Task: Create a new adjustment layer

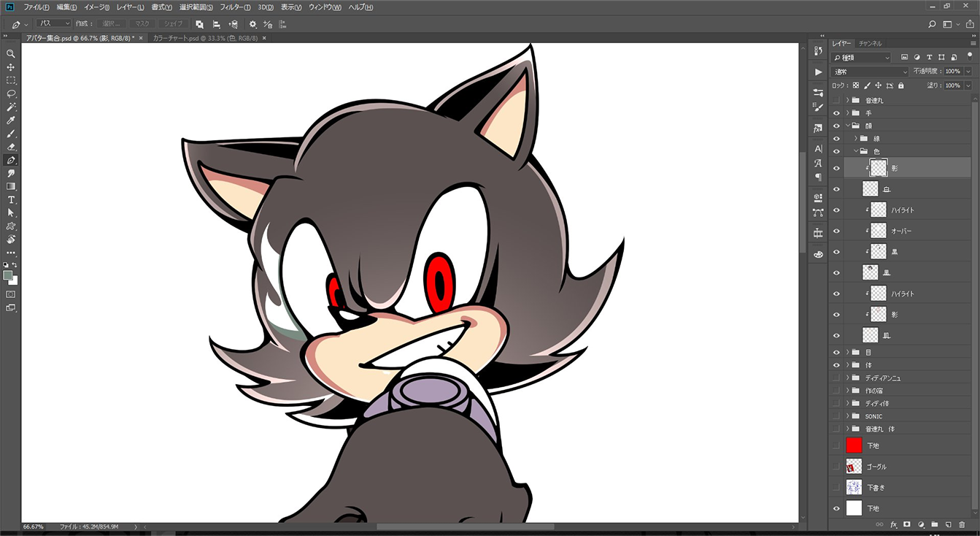Action: tap(921, 524)
